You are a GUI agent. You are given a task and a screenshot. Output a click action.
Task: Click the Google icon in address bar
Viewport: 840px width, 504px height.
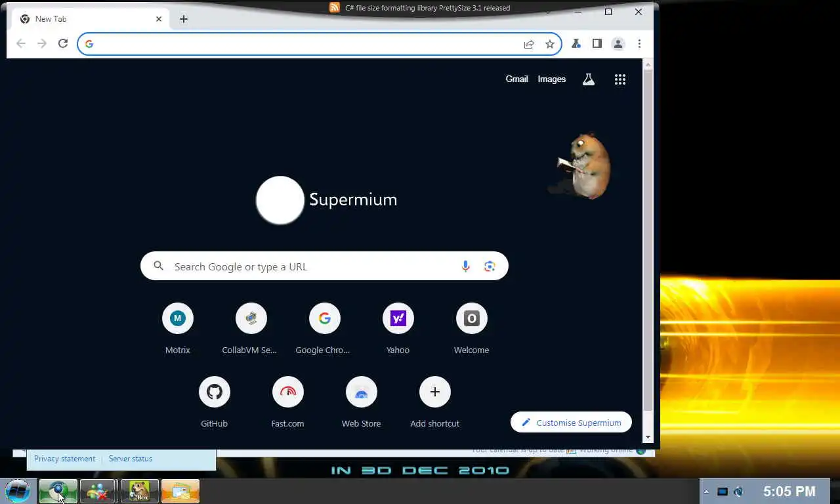[89, 44]
